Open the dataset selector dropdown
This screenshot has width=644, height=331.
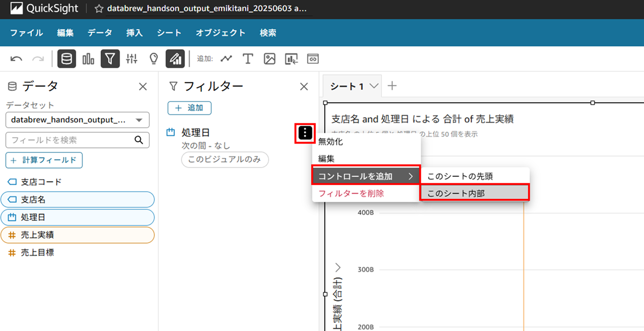78,120
